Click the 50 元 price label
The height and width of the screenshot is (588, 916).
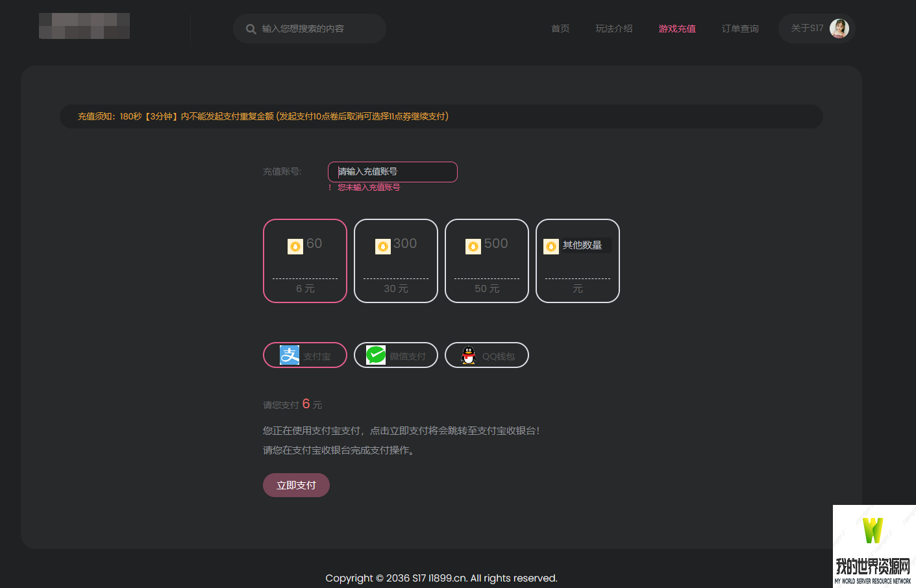pos(487,289)
